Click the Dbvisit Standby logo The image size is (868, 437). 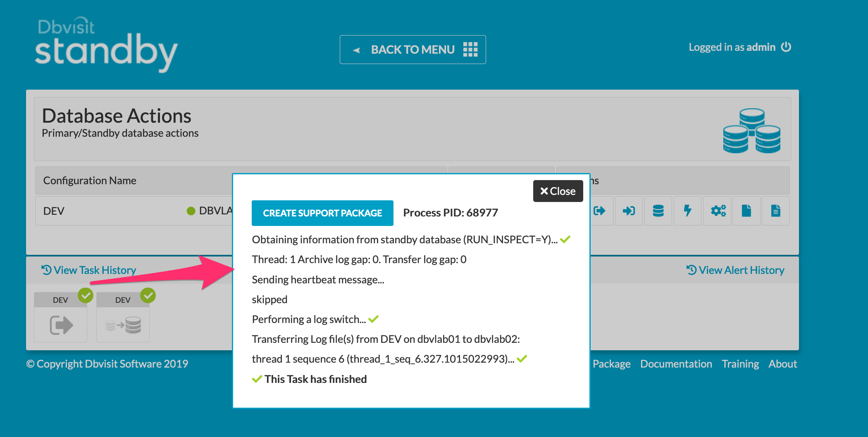pos(106,45)
